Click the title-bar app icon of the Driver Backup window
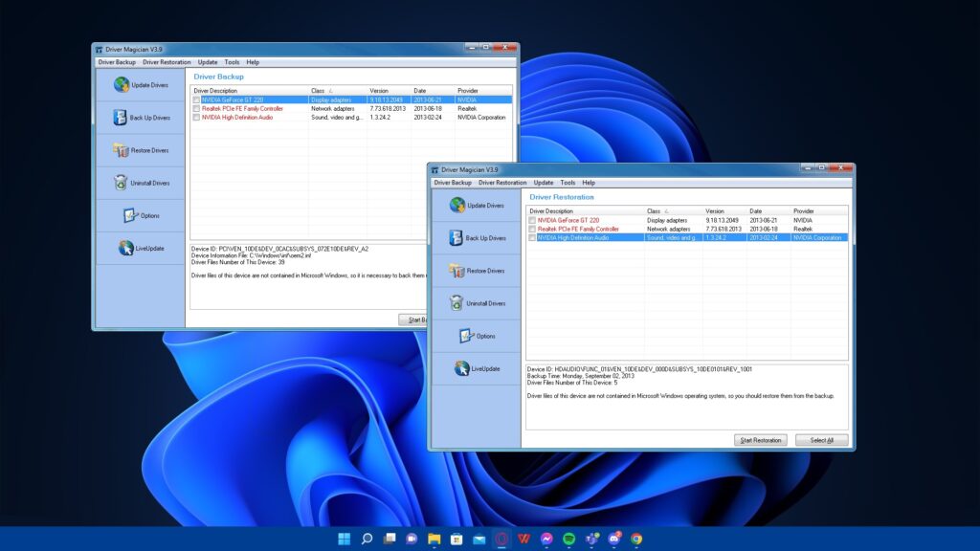 click(99, 50)
